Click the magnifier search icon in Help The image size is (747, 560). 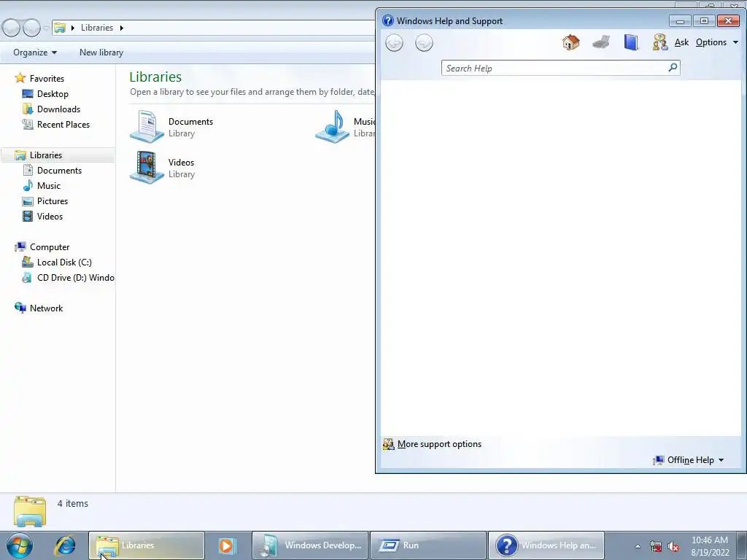click(673, 68)
